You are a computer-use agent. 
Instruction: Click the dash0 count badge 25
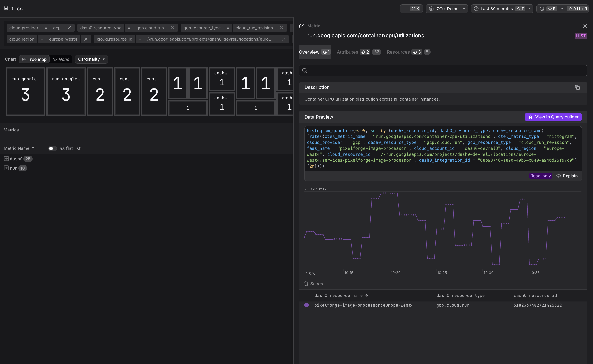click(x=28, y=159)
